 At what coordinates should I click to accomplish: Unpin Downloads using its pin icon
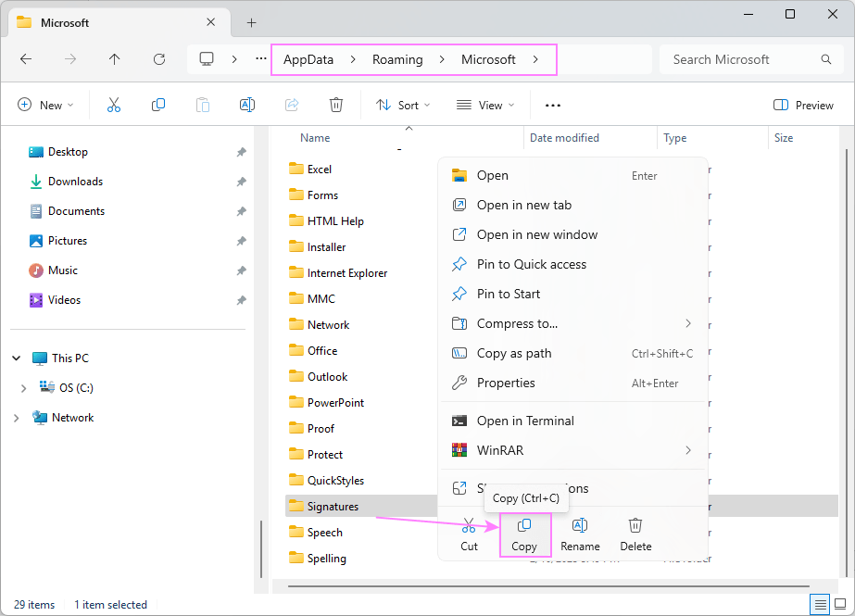(x=241, y=182)
